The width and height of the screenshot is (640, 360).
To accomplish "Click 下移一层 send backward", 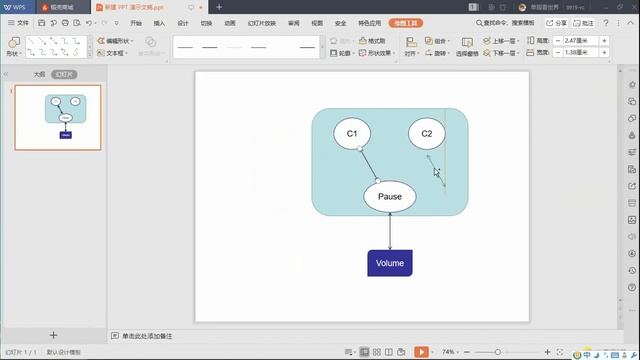I will coord(501,53).
